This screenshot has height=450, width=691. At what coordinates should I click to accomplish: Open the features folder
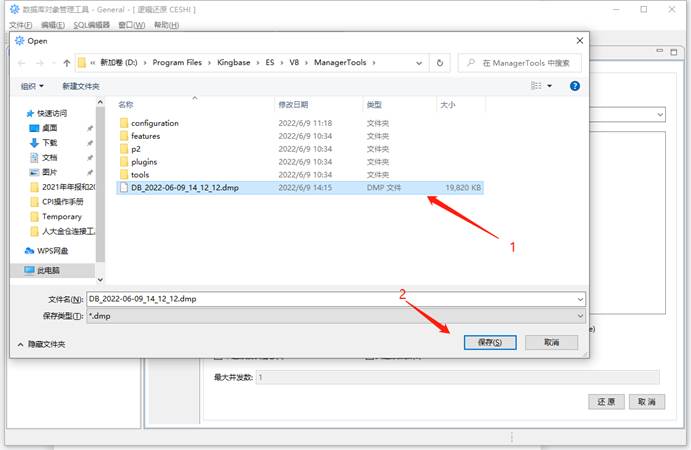pyautogui.click(x=145, y=136)
